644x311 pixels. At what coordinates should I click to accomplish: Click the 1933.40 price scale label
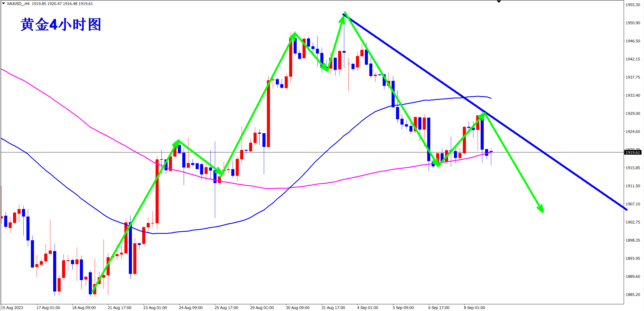click(x=633, y=95)
